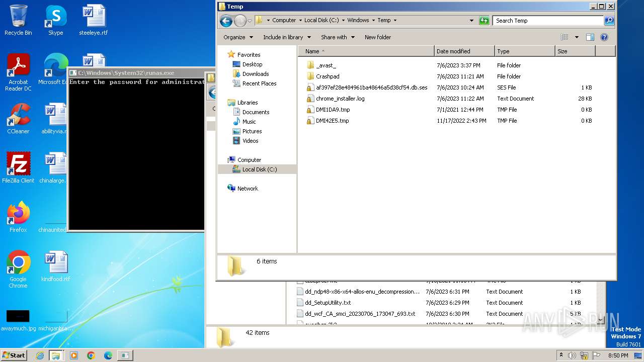Launch FileZilla Client shortcut
Viewport: 644px width, 362px height.
(x=18, y=168)
